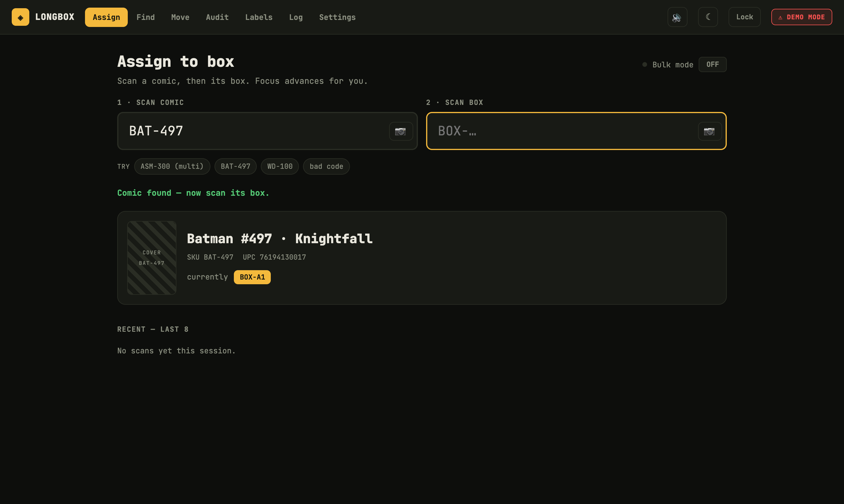Screen dimensions: 844x504
Task: Open the Assign tab
Action: (x=106, y=17)
